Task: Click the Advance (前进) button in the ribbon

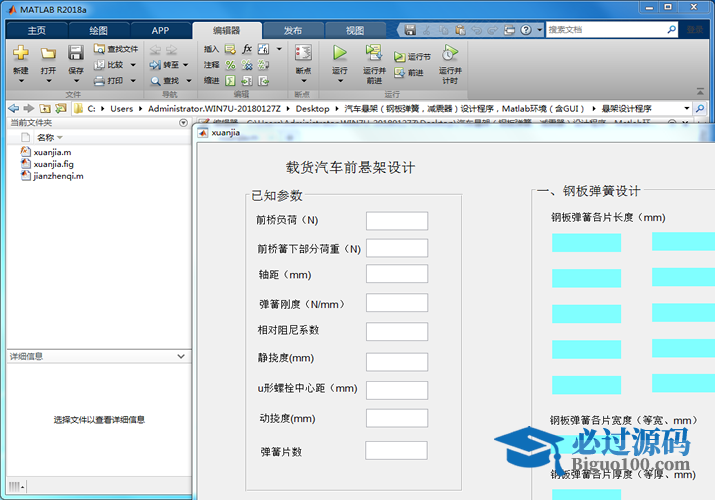Action: [x=409, y=72]
